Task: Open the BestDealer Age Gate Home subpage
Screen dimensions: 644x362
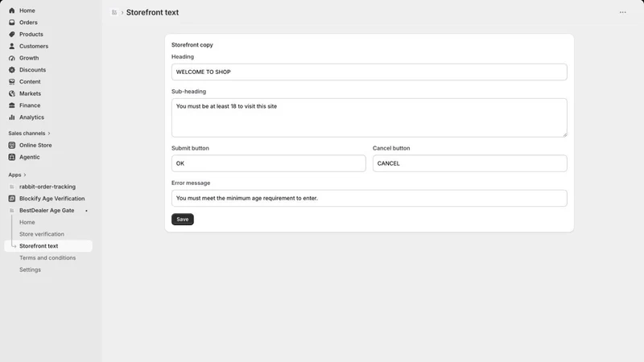Action: [27, 223]
